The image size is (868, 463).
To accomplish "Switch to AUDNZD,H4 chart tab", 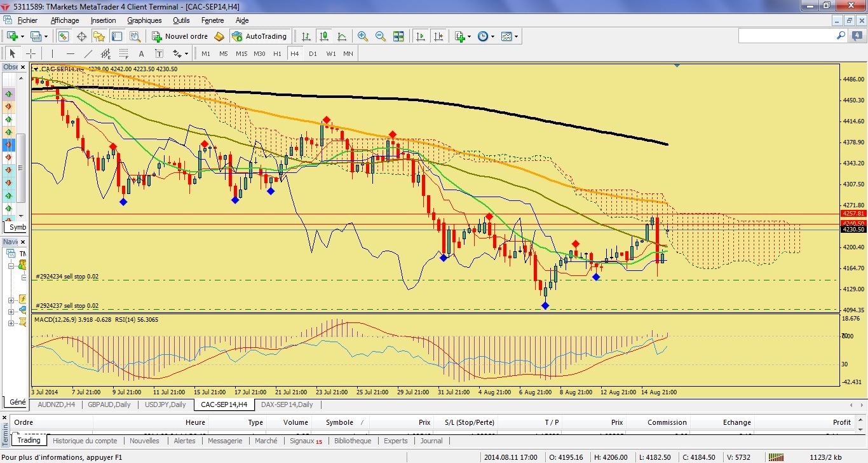I will click(x=56, y=404).
